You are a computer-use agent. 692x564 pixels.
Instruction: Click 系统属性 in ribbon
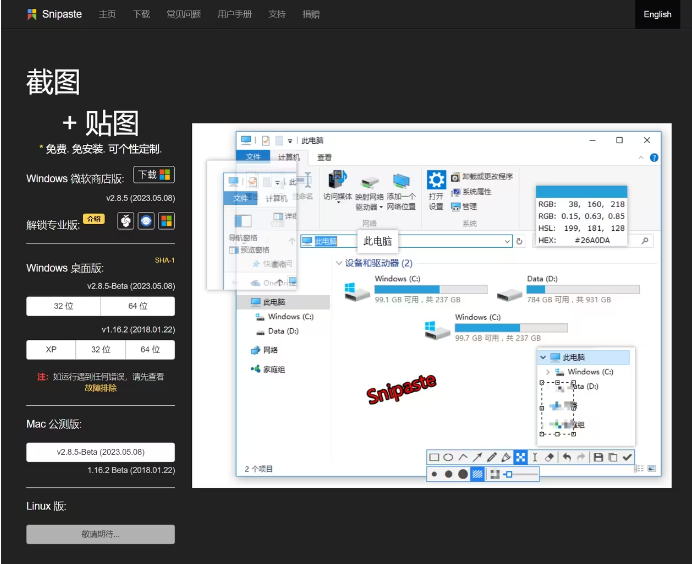tap(471, 192)
